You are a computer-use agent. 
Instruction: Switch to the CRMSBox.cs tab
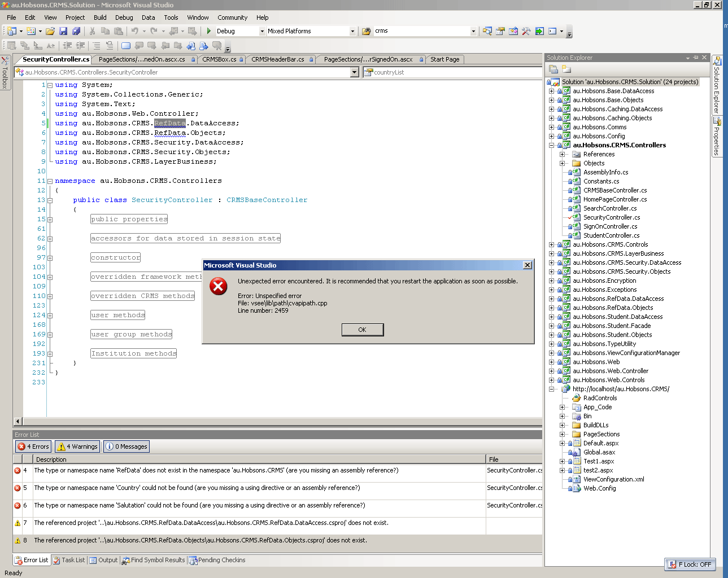223,59
